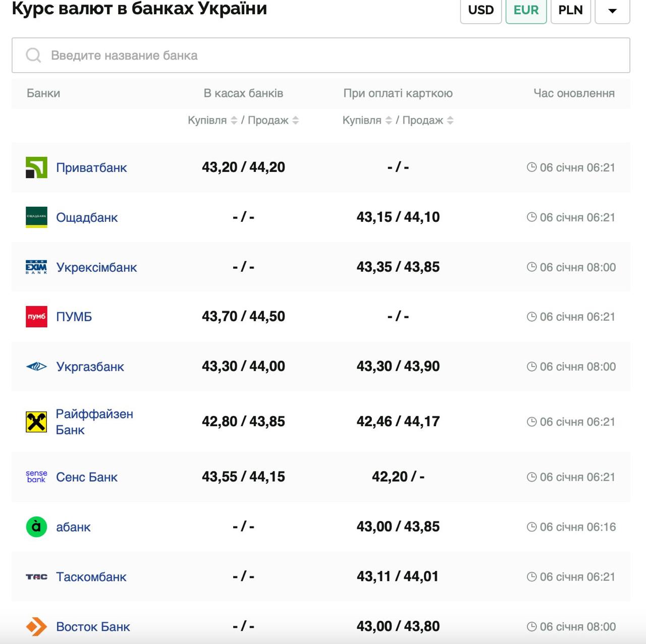Click the magnifier icon in search box

pos(33,55)
